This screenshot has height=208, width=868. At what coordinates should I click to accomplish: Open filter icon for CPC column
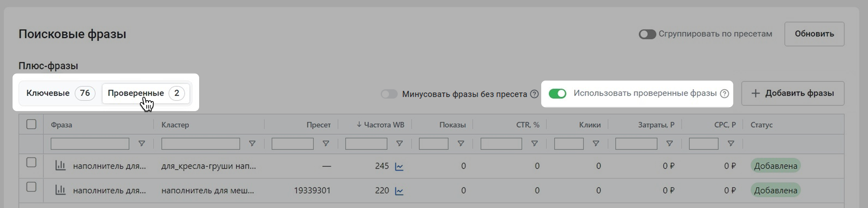point(731,144)
